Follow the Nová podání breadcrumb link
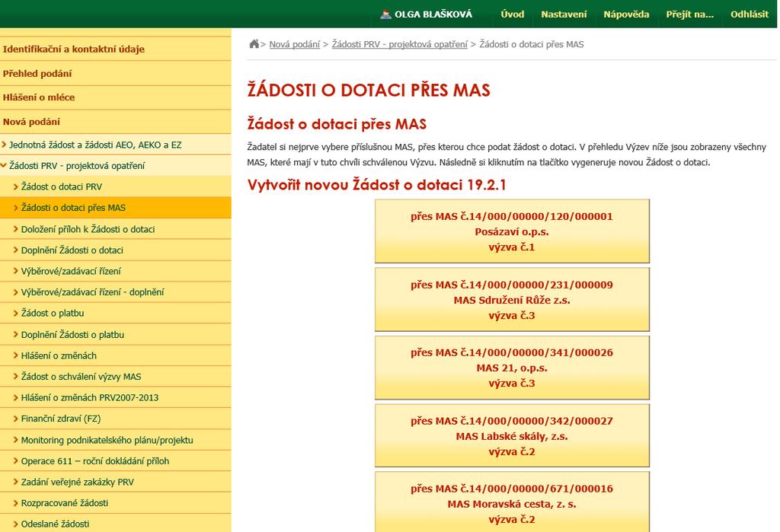780x532 pixels. 295,44
